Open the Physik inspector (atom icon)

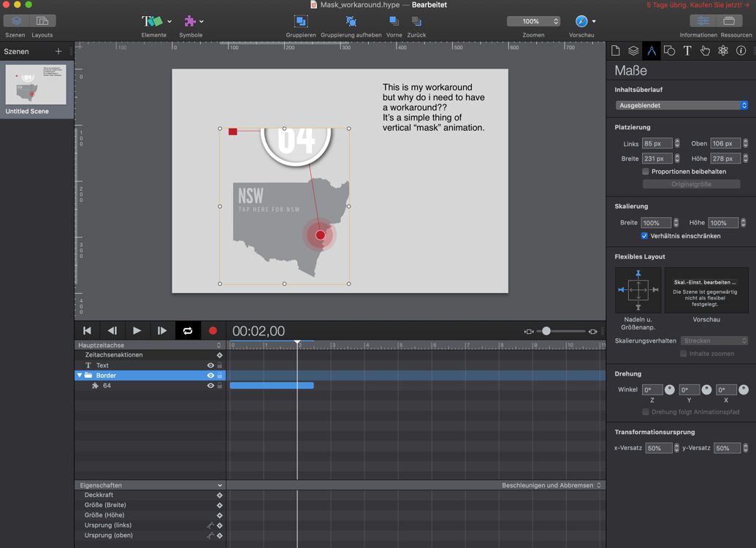[723, 50]
